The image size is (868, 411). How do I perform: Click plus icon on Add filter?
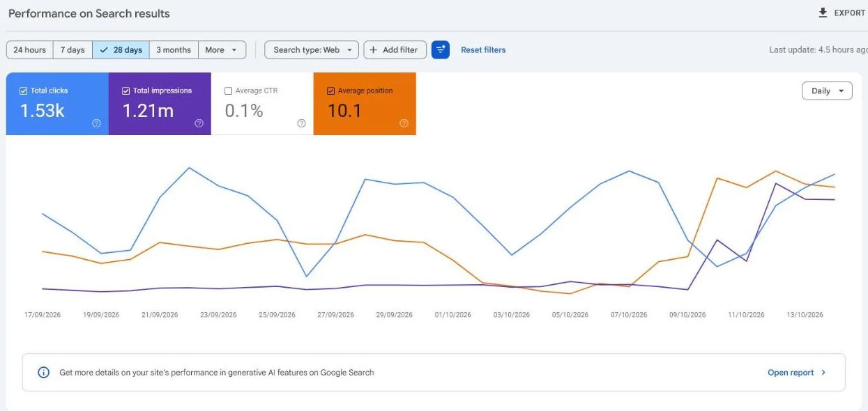tap(373, 49)
